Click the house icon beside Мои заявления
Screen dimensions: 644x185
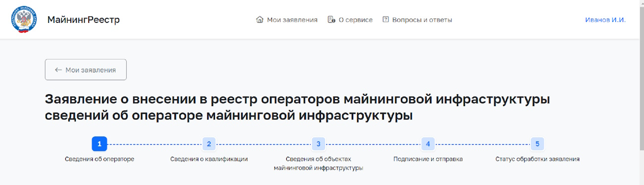259,20
